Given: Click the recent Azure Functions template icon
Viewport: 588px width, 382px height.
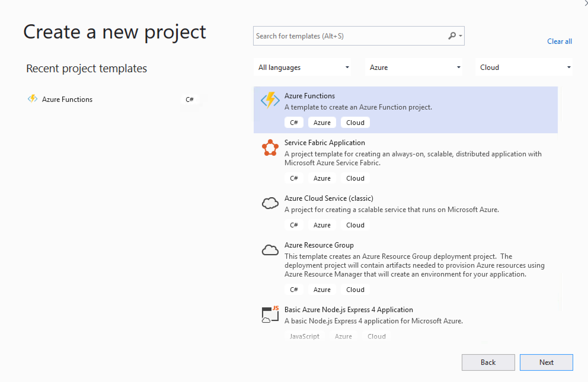Looking at the screenshot, I should (32, 99).
